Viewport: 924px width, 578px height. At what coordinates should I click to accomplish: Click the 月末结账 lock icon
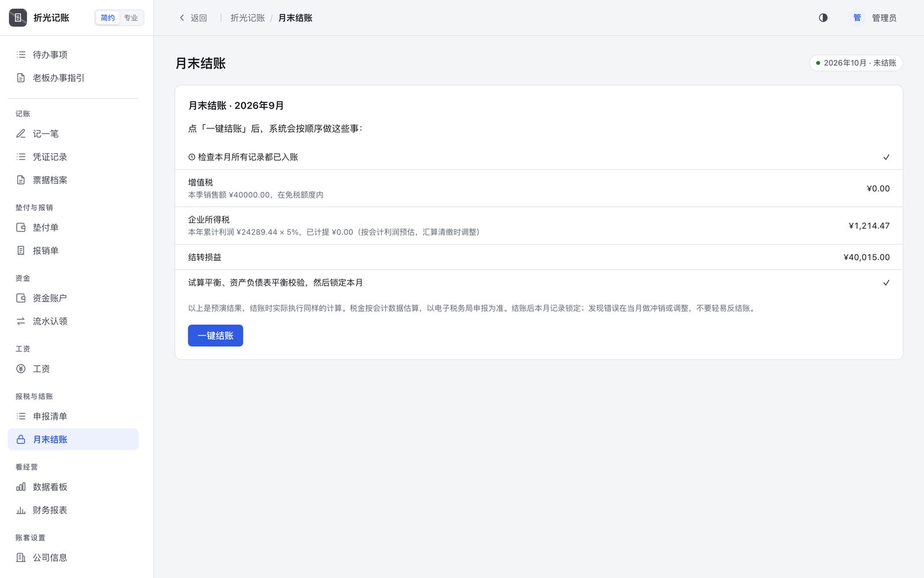coord(21,439)
